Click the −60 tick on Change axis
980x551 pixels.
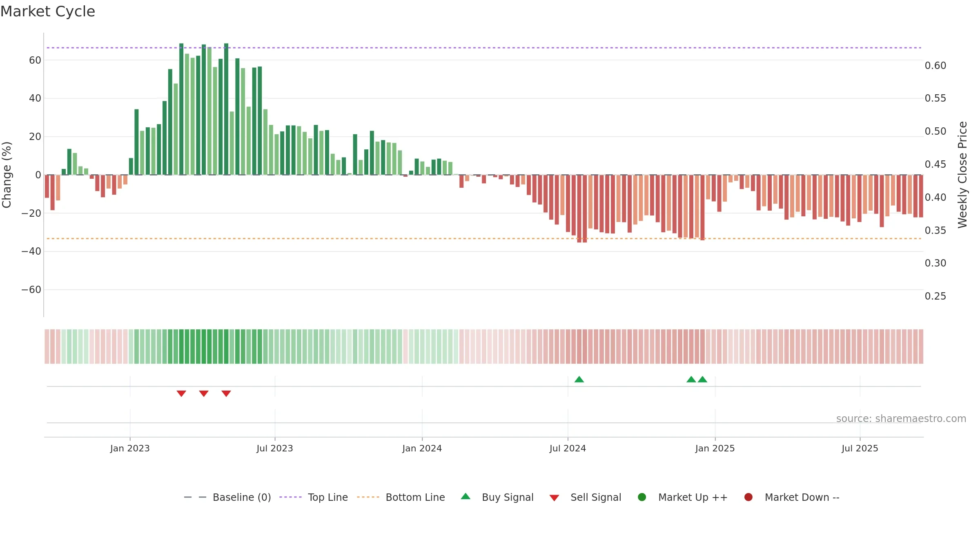point(31,290)
